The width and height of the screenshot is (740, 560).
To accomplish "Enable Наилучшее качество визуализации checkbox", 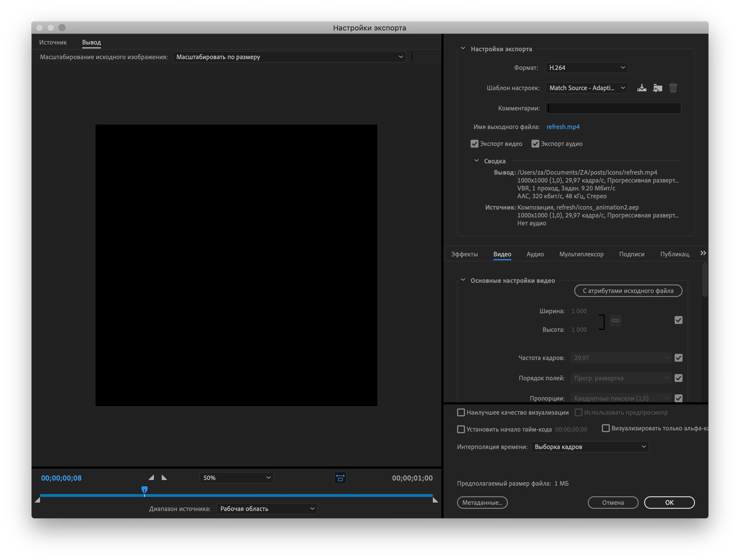I will [461, 412].
